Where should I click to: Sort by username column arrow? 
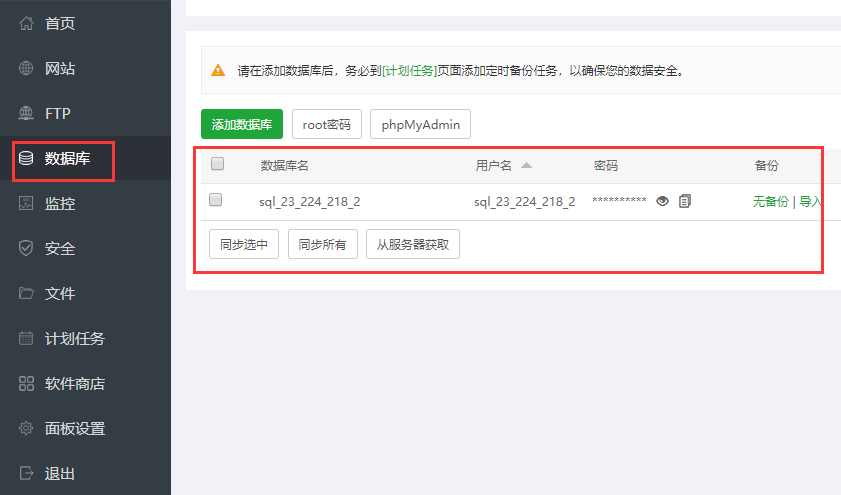coord(526,165)
